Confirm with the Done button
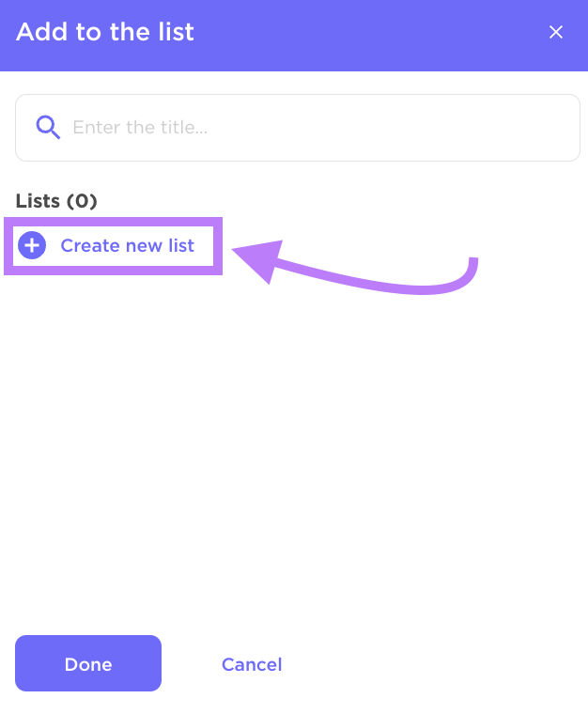 point(88,663)
